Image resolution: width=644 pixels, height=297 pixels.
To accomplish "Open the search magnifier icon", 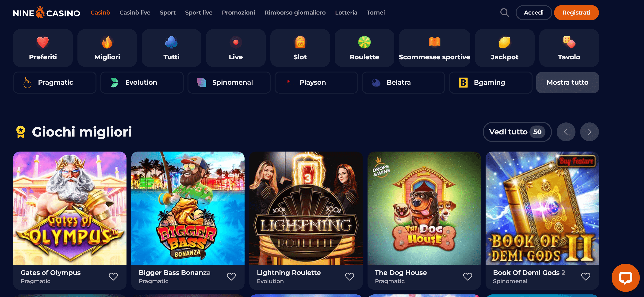I will [x=505, y=12].
